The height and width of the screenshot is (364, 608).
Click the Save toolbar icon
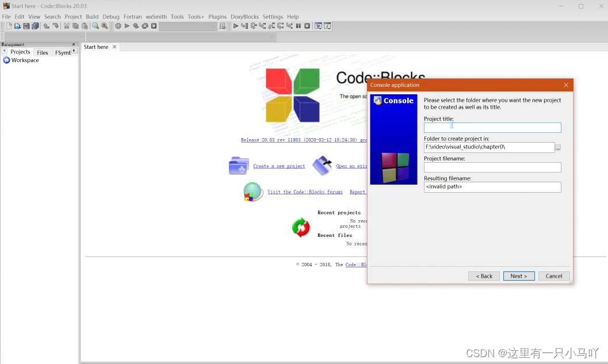click(26, 26)
